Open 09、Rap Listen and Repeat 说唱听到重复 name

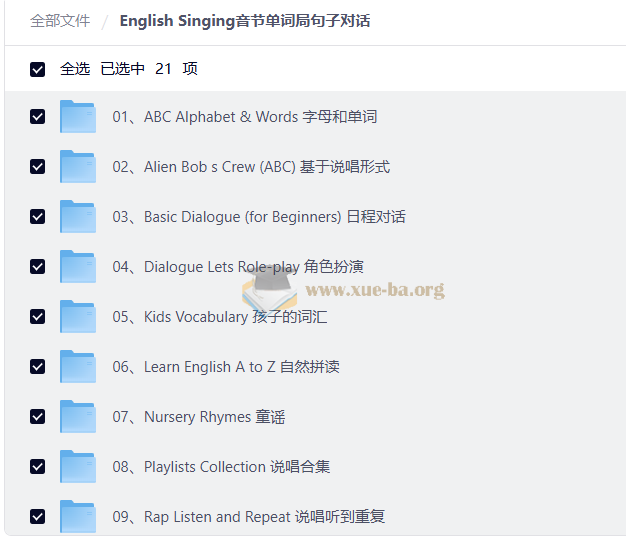249,516
